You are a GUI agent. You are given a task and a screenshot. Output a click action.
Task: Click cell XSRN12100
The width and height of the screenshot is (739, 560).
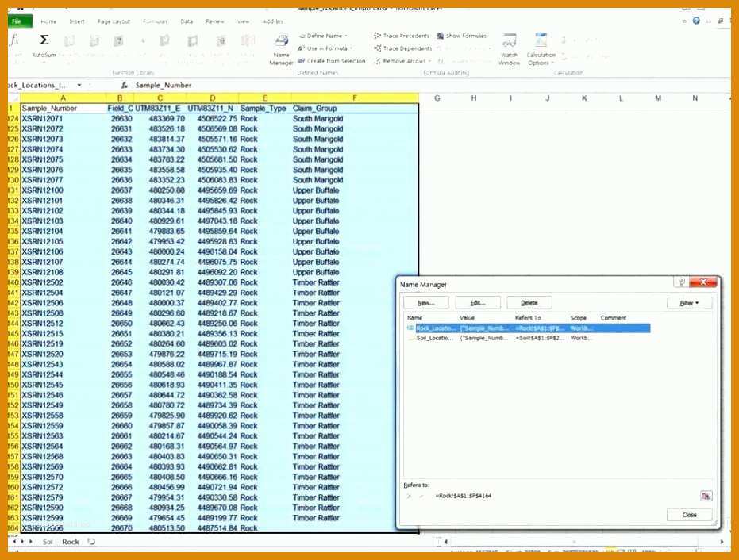[64, 190]
